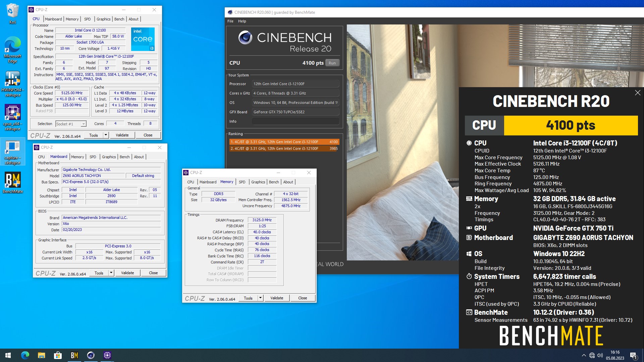Click the Cinebench title bar icon
Screen dimensions: 644x362
click(x=230, y=12)
